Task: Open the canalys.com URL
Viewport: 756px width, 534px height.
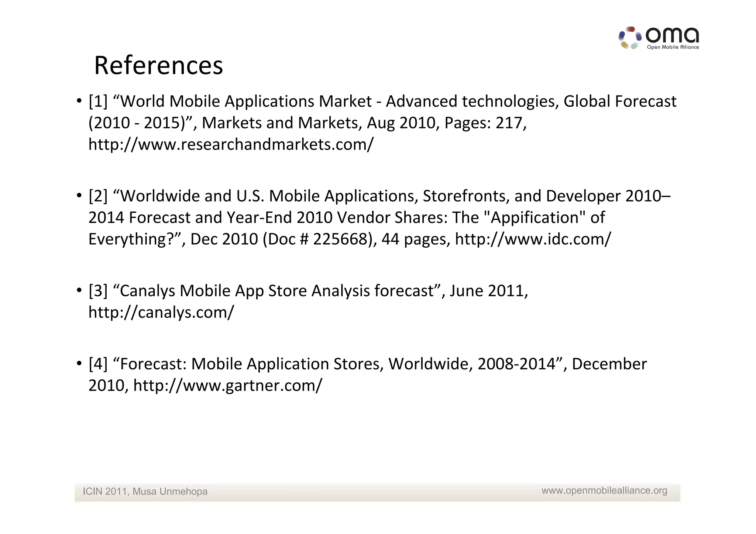Action: pos(161,313)
